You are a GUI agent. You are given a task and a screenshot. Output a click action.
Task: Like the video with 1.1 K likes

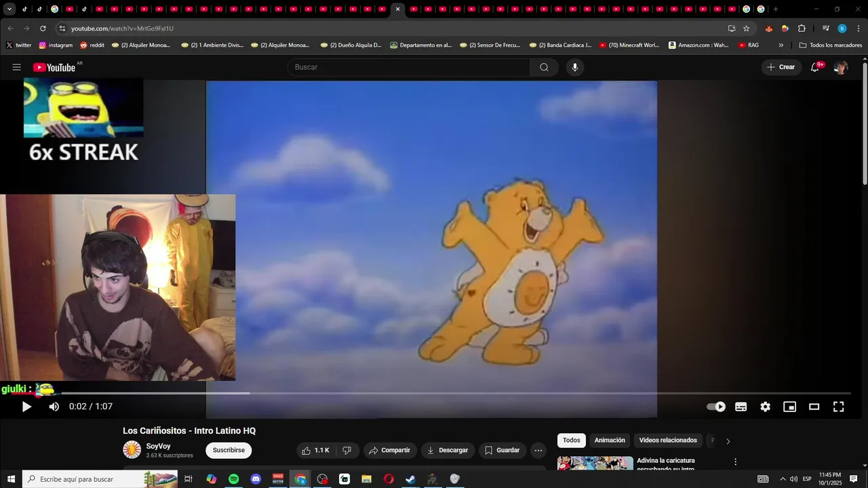[315, 450]
